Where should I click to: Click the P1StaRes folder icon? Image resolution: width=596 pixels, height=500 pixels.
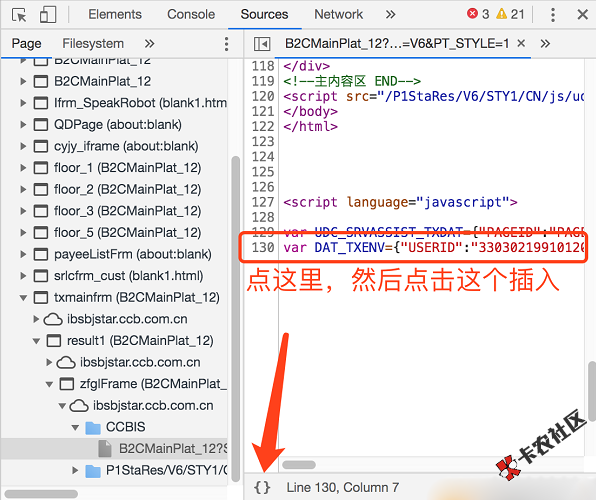click(93, 471)
